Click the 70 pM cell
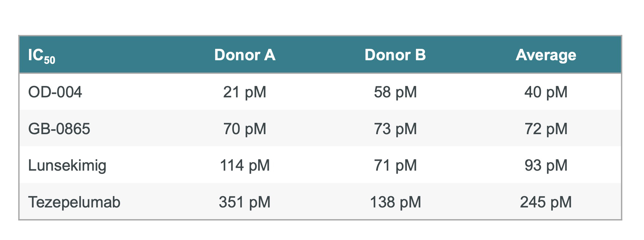The image size is (644, 240). [x=245, y=129]
